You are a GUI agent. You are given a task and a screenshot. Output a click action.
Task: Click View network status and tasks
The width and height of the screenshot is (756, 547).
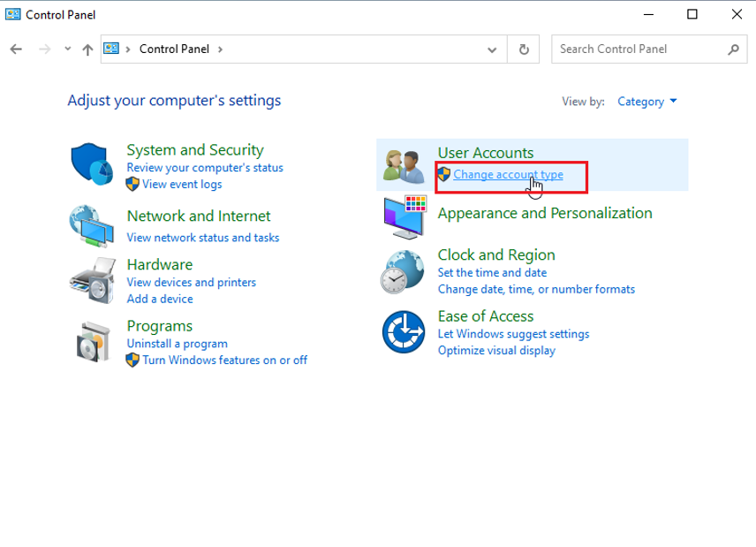(202, 238)
